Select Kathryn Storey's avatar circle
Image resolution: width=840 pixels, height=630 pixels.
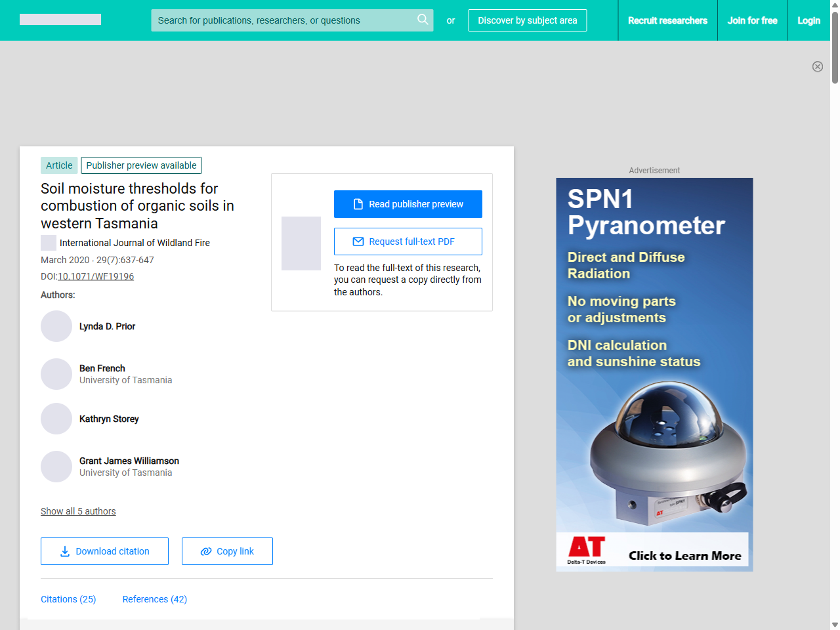[56, 419]
